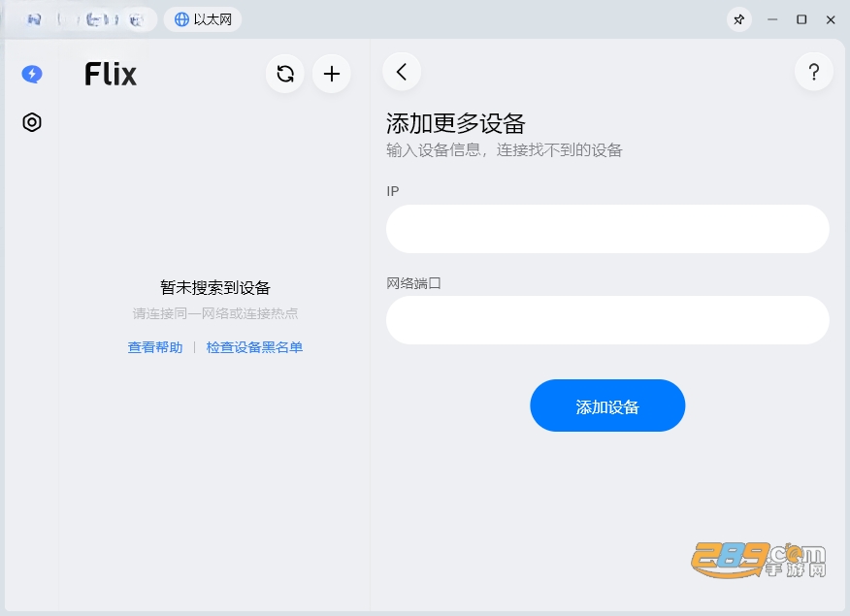Go back with the left arrow button

click(402, 72)
